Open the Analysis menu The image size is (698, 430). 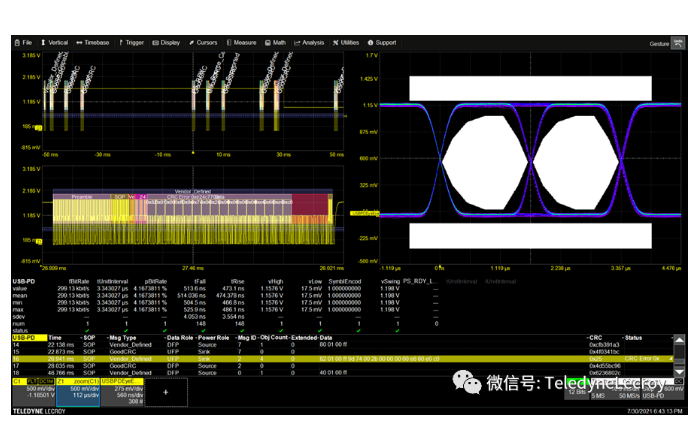[x=311, y=43]
